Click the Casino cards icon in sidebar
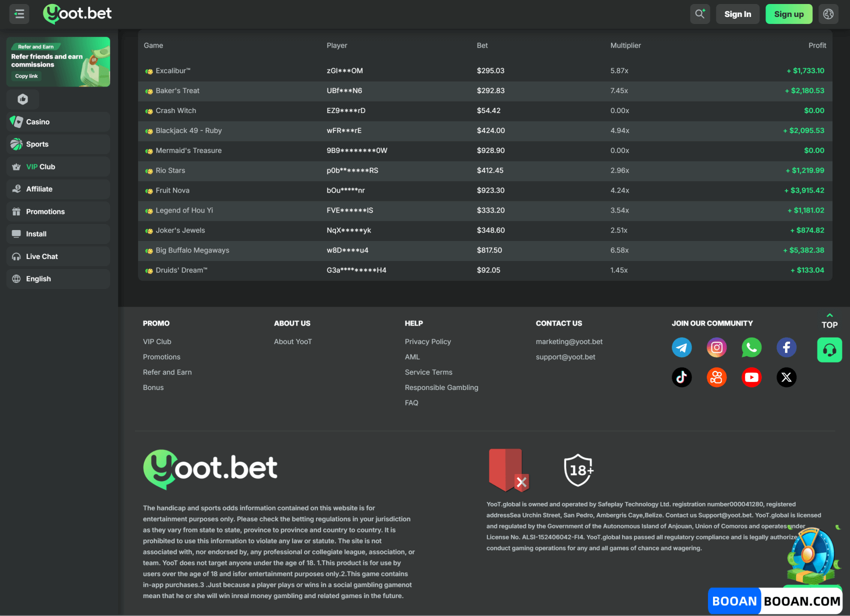Screen dimensions: 850x616 click(x=16, y=121)
